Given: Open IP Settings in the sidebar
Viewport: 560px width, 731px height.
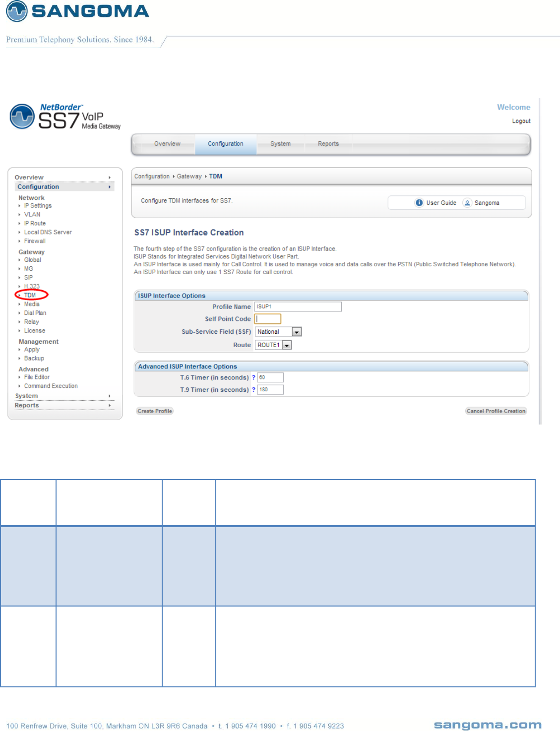Looking at the screenshot, I should point(38,206).
